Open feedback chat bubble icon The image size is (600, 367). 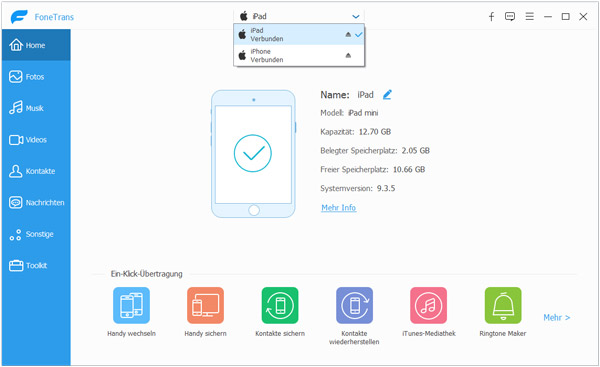click(510, 16)
